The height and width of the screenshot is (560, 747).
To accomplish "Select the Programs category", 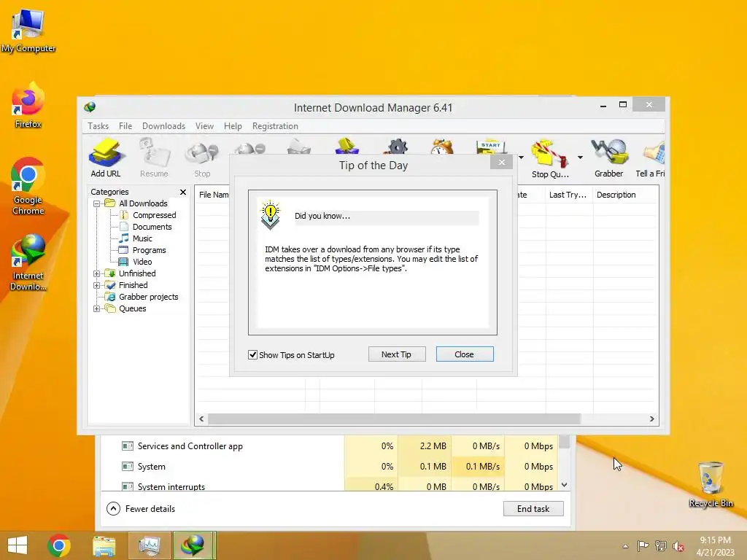I will click(149, 250).
